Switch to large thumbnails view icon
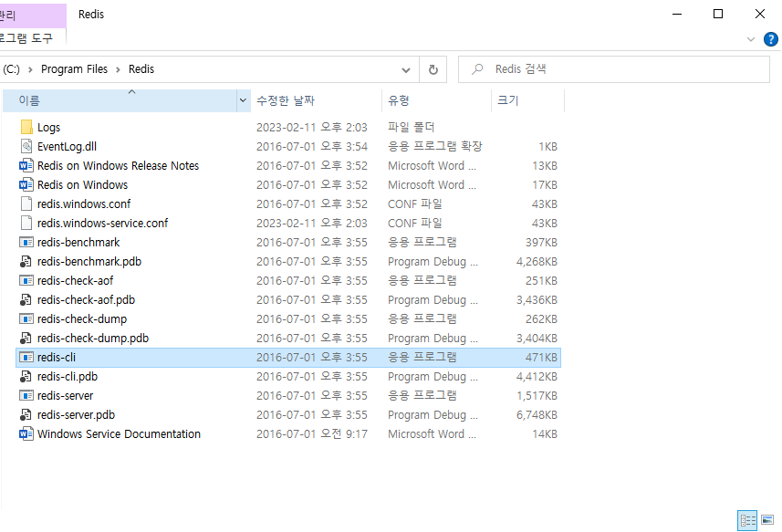Image resolution: width=782 pixels, height=532 pixels. pos(767,520)
